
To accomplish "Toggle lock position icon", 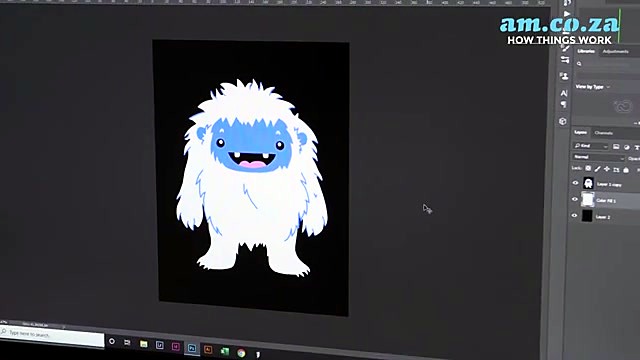I will point(607,169).
